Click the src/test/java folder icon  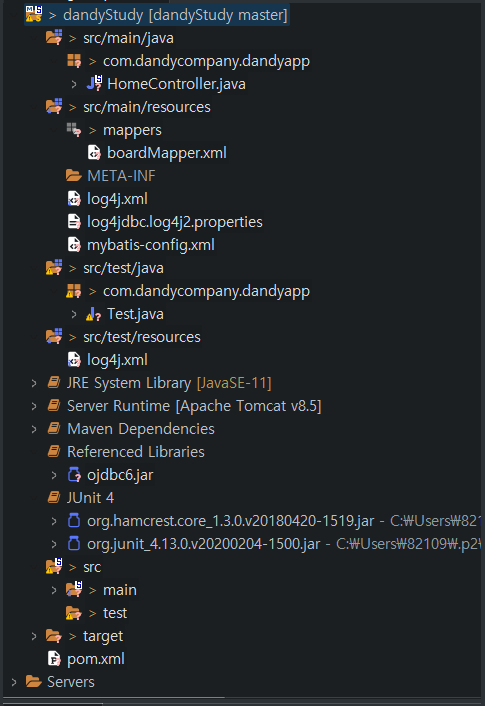(54, 267)
